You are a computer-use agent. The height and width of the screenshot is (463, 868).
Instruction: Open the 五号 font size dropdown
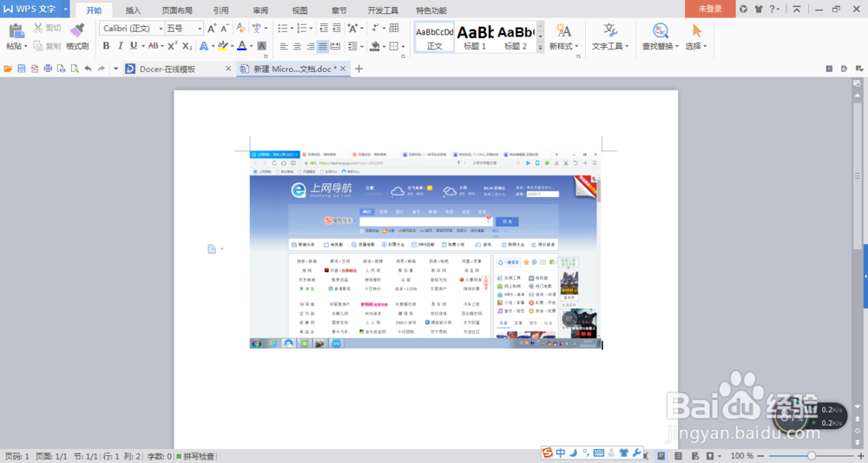coord(200,29)
